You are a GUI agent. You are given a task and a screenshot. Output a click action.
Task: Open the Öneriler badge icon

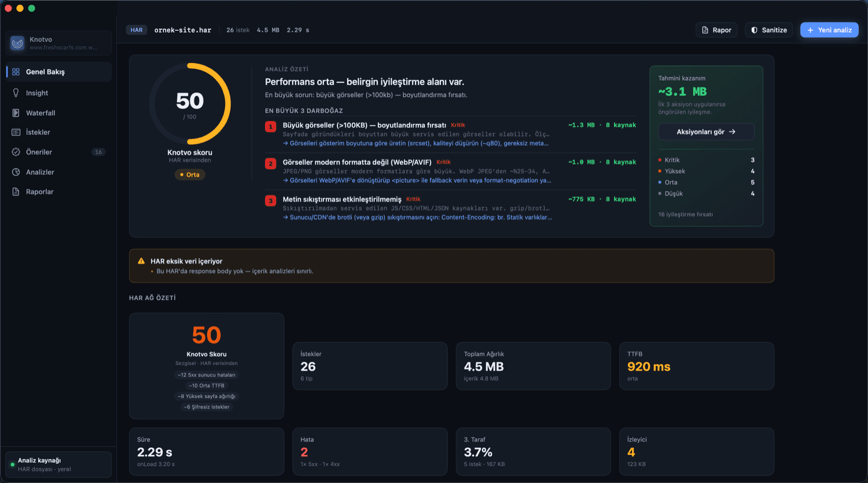[x=16, y=152]
